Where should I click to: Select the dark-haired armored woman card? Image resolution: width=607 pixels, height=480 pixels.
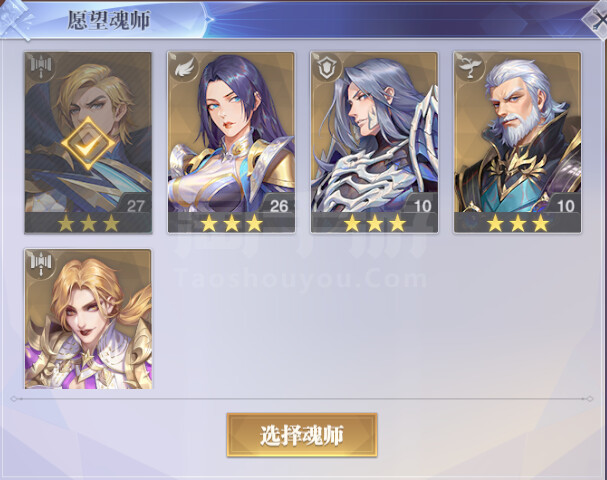[x=231, y=142]
